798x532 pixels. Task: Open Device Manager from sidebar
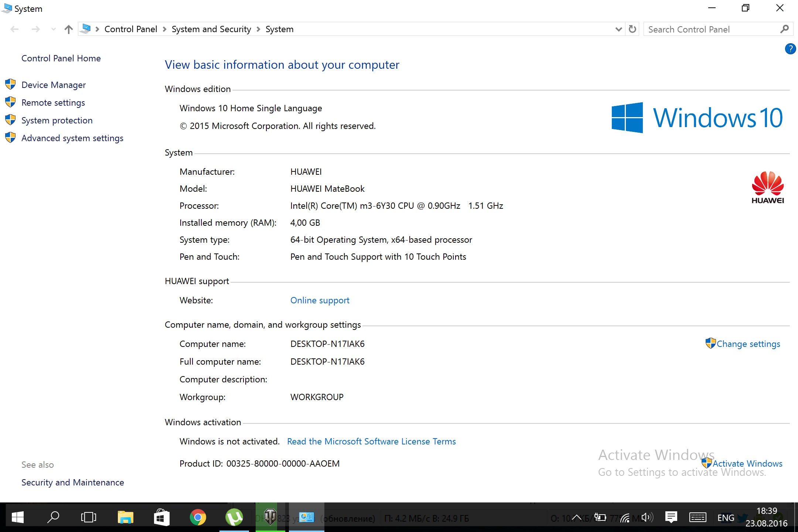click(x=54, y=85)
